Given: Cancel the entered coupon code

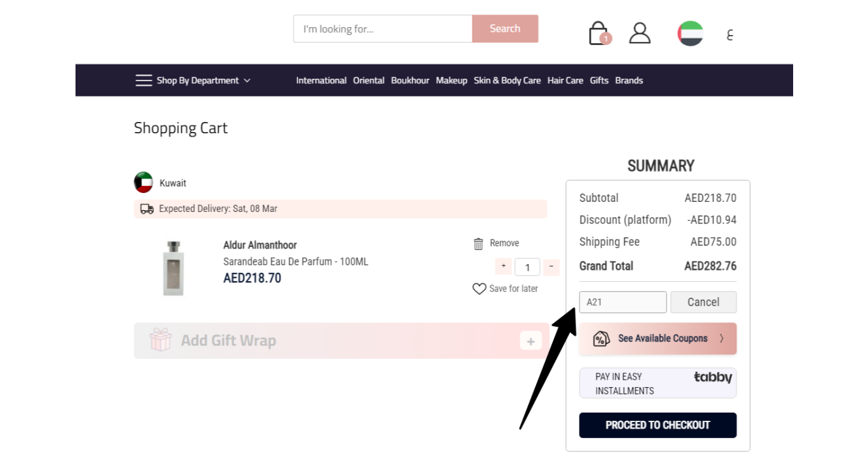Looking at the screenshot, I should click(x=704, y=302).
